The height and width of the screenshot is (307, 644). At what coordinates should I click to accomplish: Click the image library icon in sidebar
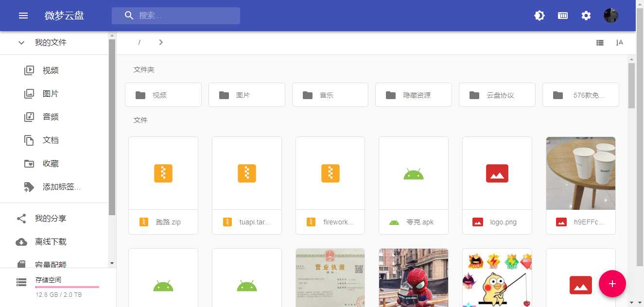(29, 93)
